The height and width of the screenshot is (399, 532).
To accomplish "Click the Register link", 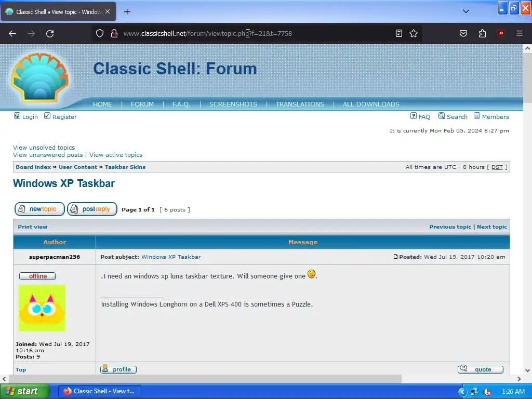I will (x=60, y=116).
